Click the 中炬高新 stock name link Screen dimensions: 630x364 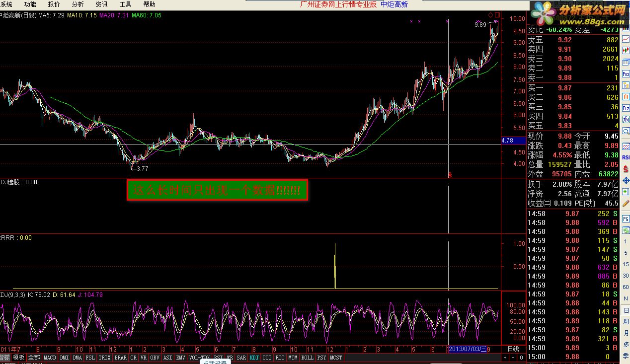(394, 4)
